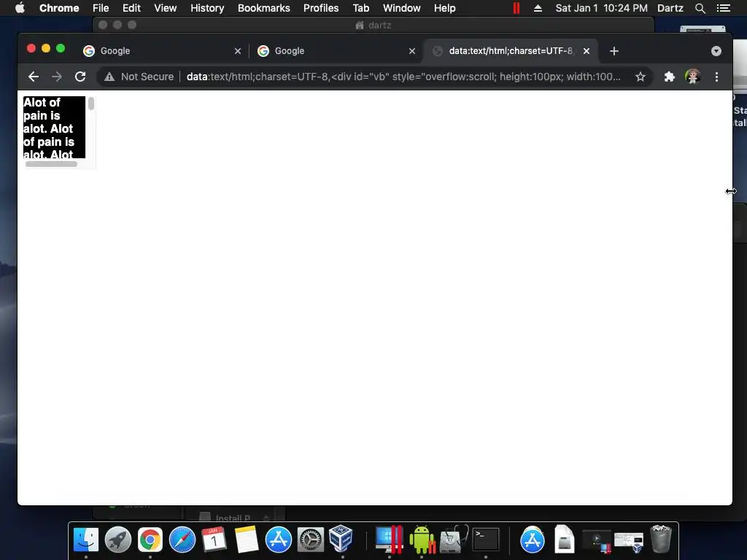
Task: Open Terminal from the Dock
Action: pyautogui.click(x=485, y=540)
